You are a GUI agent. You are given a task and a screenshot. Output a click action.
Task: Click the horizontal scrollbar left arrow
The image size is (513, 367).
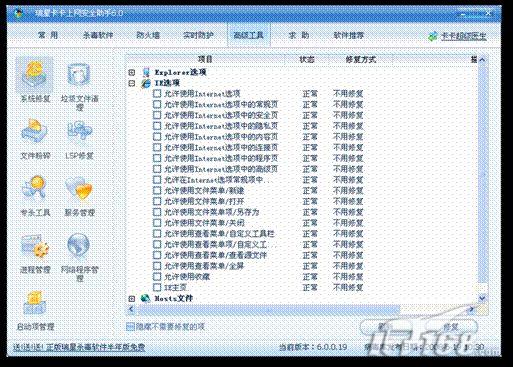point(131,310)
